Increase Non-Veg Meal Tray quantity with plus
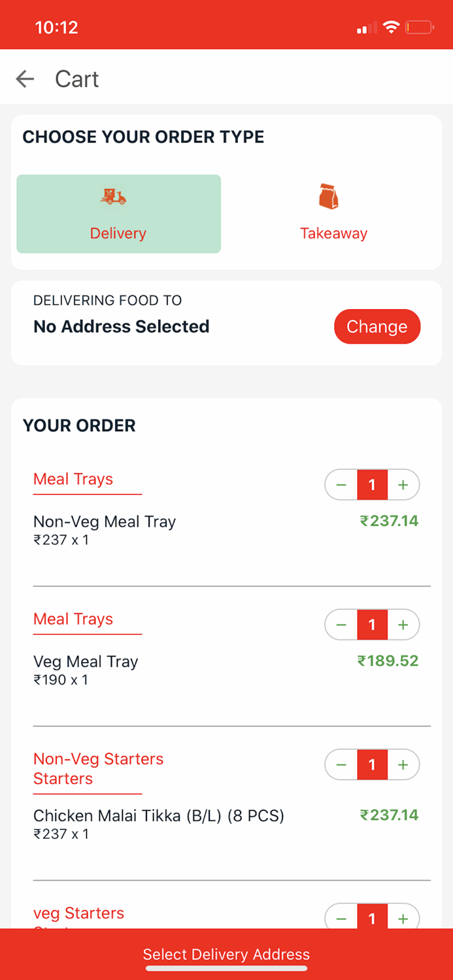 pos(403,485)
